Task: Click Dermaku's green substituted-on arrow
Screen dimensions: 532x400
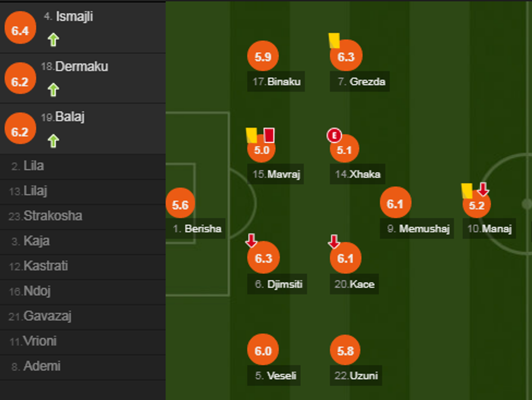Action: pyautogui.click(x=53, y=89)
